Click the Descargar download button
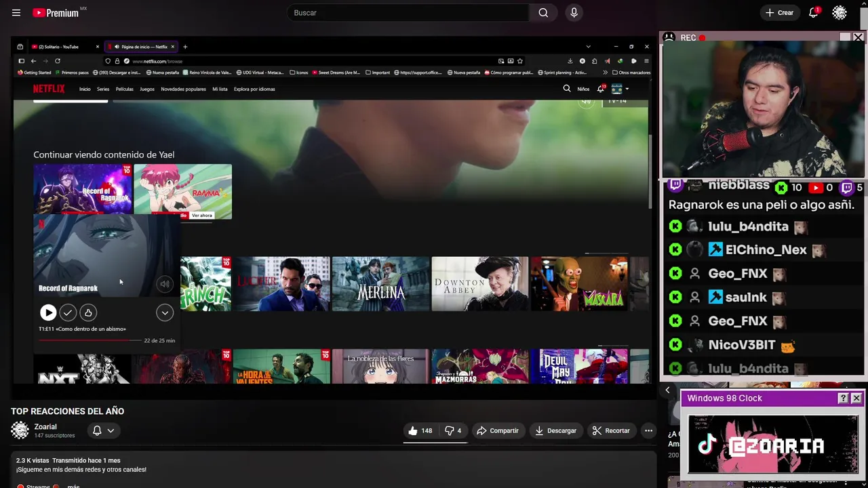This screenshot has height=488, width=868. pos(555,430)
